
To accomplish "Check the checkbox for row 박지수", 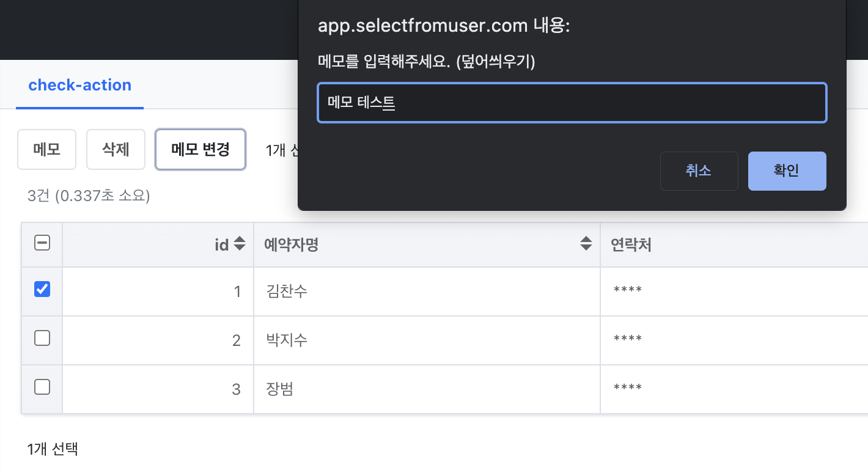I will click(42, 338).
